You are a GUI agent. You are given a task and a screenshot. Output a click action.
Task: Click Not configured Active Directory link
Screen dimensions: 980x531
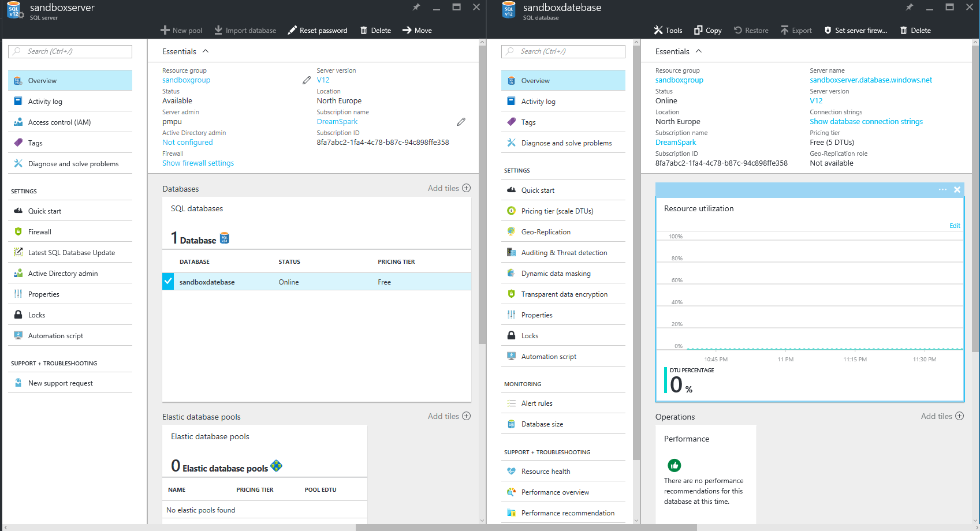pyautogui.click(x=187, y=143)
